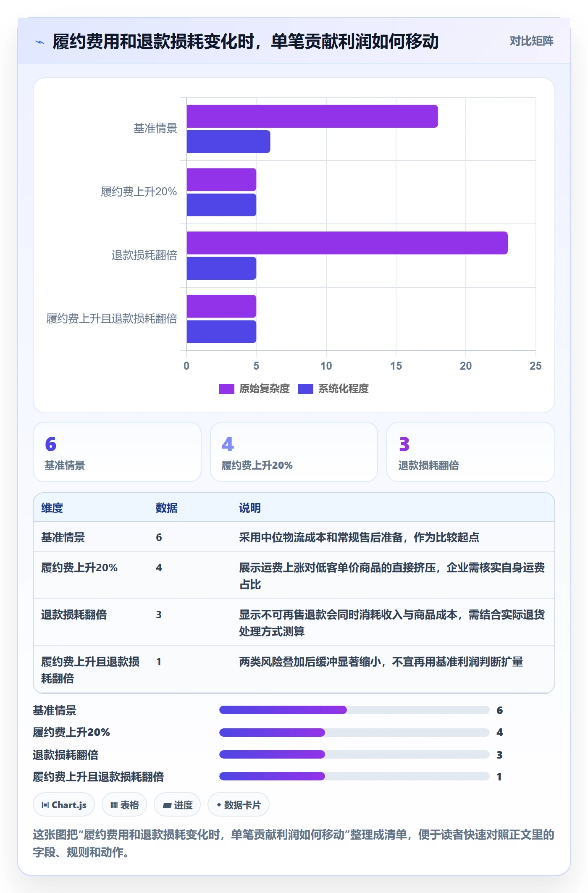
Task: Click the 数据卡片 tag chip
Action: [239, 805]
